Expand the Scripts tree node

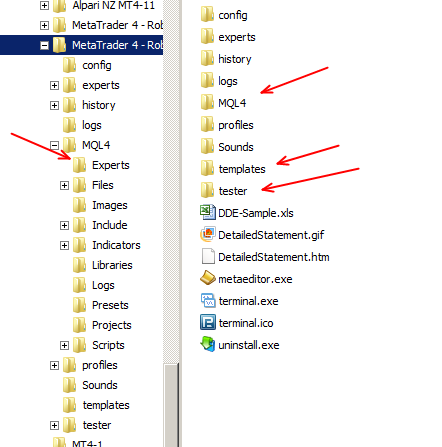(64, 345)
